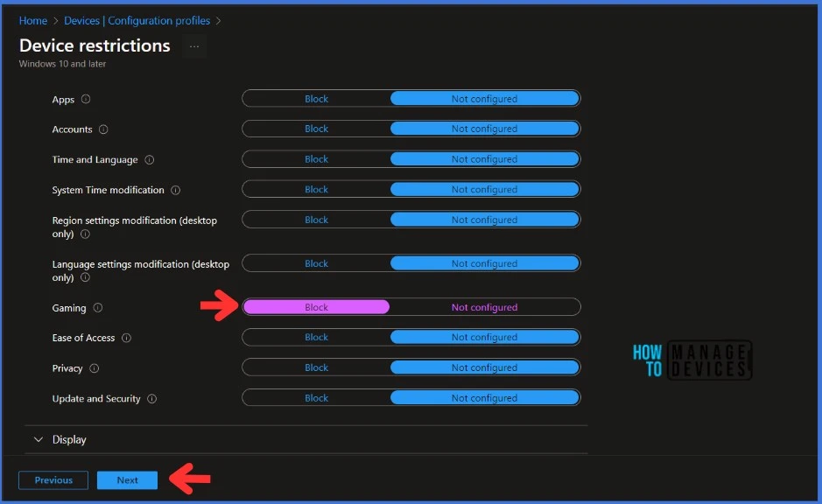Go to Home breadcrumb
Viewport: 822px width, 504px height.
tap(33, 20)
